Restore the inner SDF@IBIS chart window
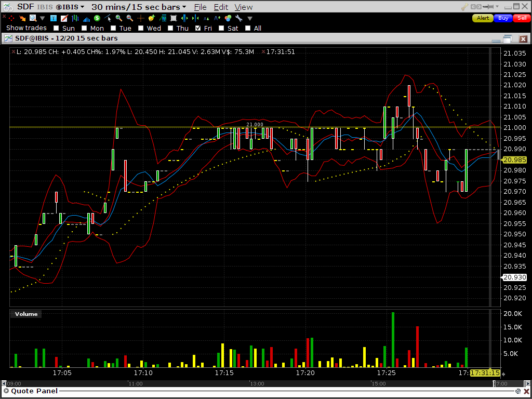 click(508, 38)
